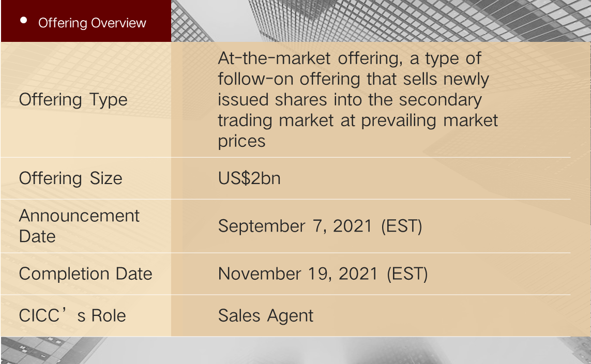
Task: Click the November 19, 2021 date
Action: 298,274
